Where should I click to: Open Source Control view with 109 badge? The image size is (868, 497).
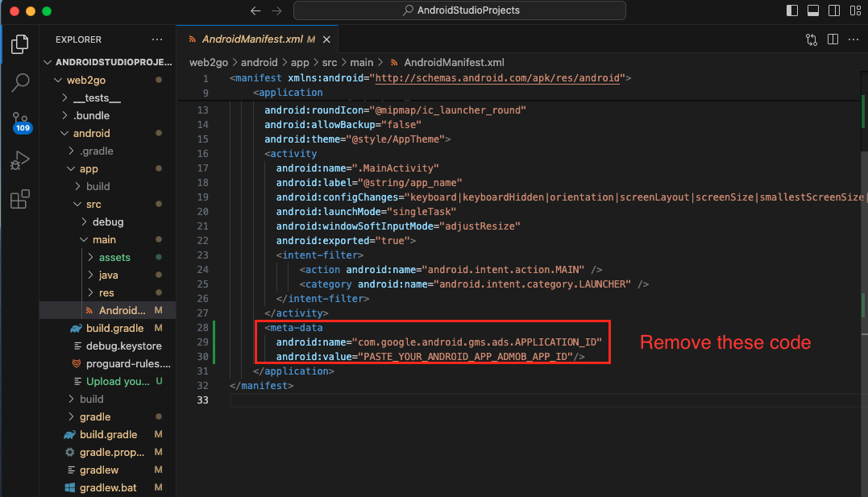(20, 121)
